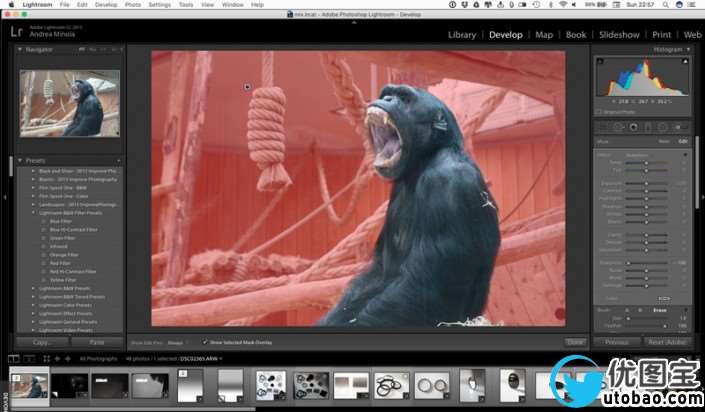The height and width of the screenshot is (412, 705).
Task: Toggle Show Selected Mask Overlay checkbox
Action: [x=206, y=342]
